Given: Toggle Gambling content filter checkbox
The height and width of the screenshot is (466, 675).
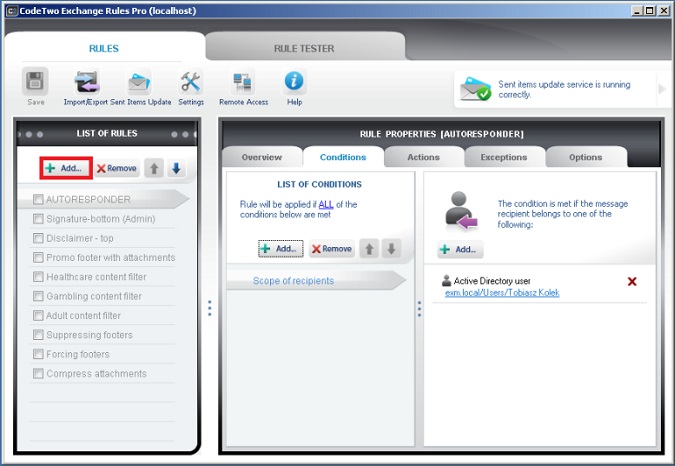Looking at the screenshot, I should pos(38,296).
